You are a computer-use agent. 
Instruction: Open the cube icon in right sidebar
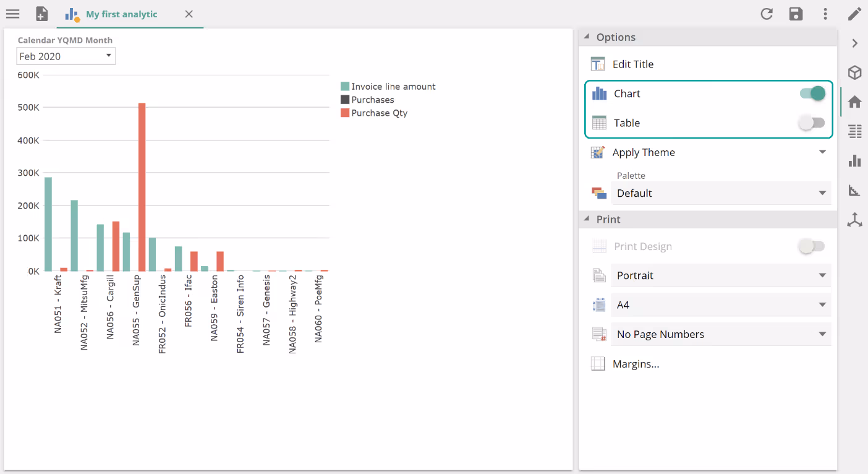(854, 72)
